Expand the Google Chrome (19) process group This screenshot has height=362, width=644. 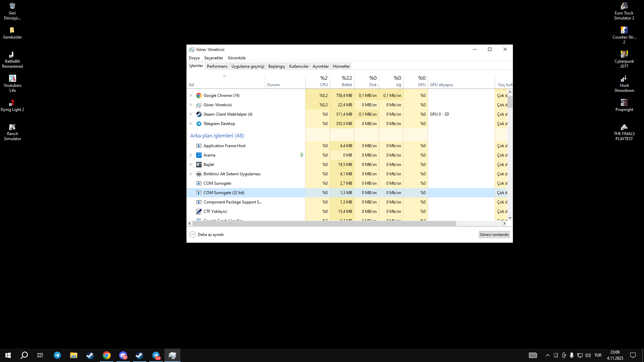coord(191,96)
